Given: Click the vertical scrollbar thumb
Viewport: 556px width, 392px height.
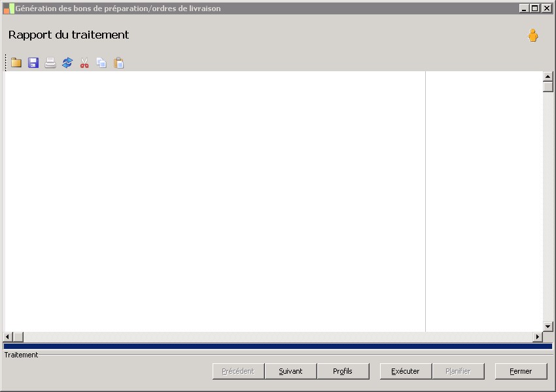Looking at the screenshot, I should click(548, 87).
